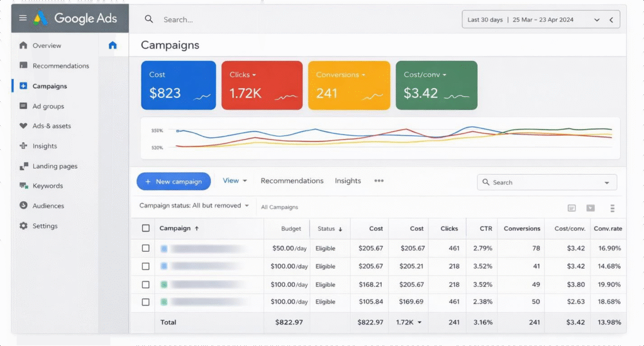Click the three-dot column options icon
This screenshot has width=644, height=346.
tap(612, 208)
